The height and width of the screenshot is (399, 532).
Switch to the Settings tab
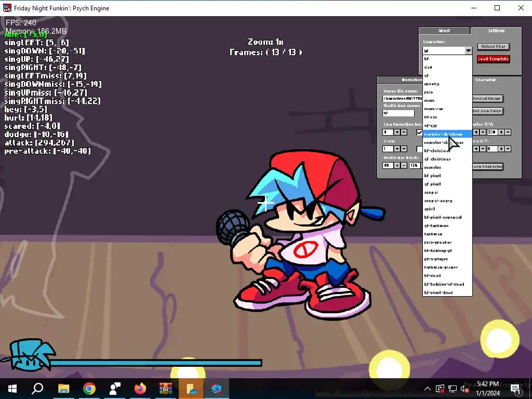click(496, 31)
